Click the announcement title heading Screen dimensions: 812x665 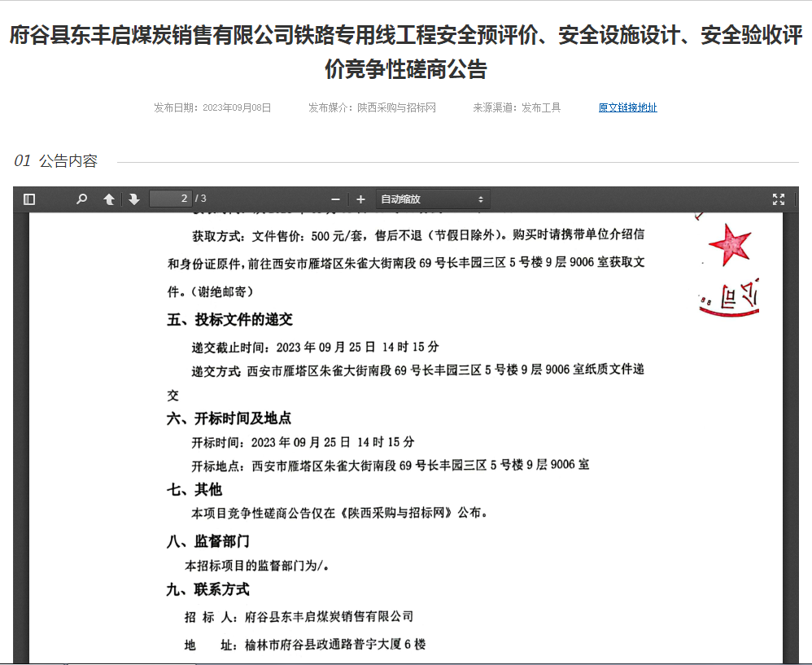pyautogui.click(x=406, y=52)
